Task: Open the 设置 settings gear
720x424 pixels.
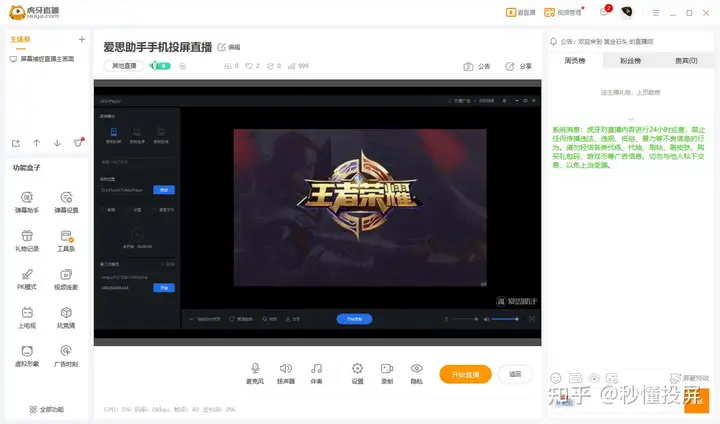Action: (357, 373)
